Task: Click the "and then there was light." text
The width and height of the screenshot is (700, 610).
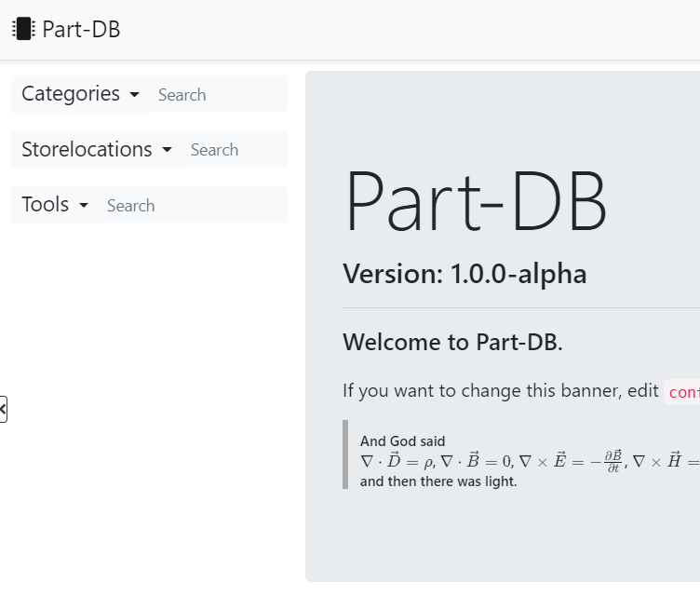Action: (x=438, y=481)
